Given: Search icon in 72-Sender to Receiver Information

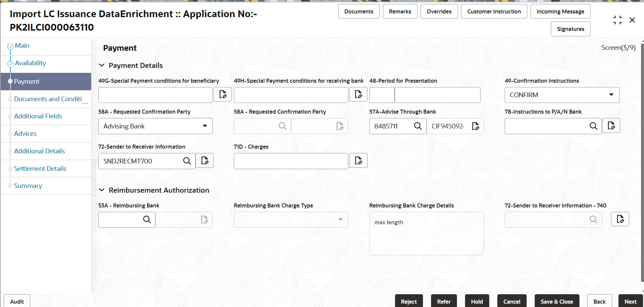Looking at the screenshot, I should pos(187,161).
